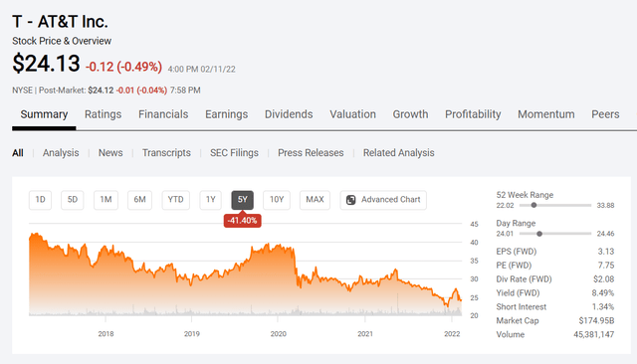Image resolution: width=637 pixels, height=364 pixels.
Task: Switch to the Summary tab
Action: [x=44, y=114]
